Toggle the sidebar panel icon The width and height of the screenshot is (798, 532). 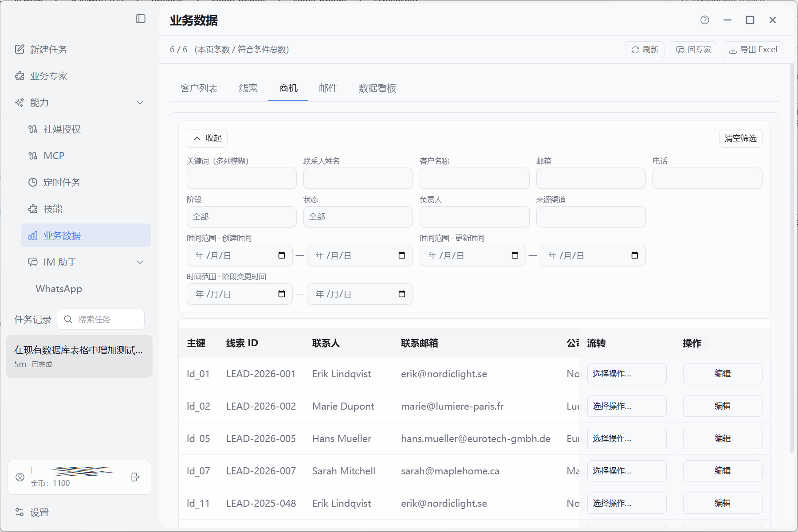[x=141, y=19]
